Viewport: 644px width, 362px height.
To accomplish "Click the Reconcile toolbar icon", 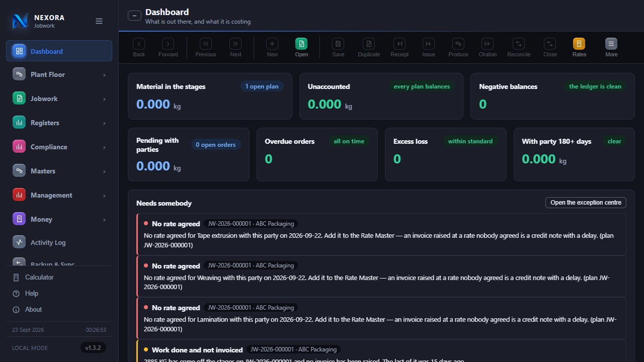I will click(519, 44).
